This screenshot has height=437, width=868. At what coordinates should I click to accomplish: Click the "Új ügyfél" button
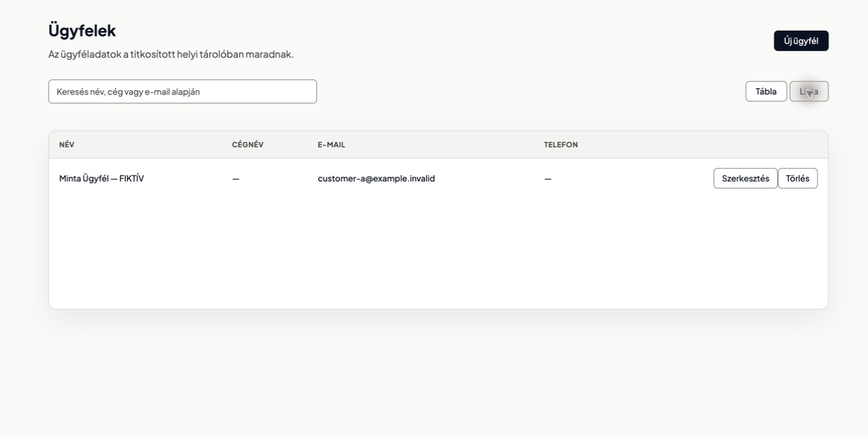click(801, 40)
